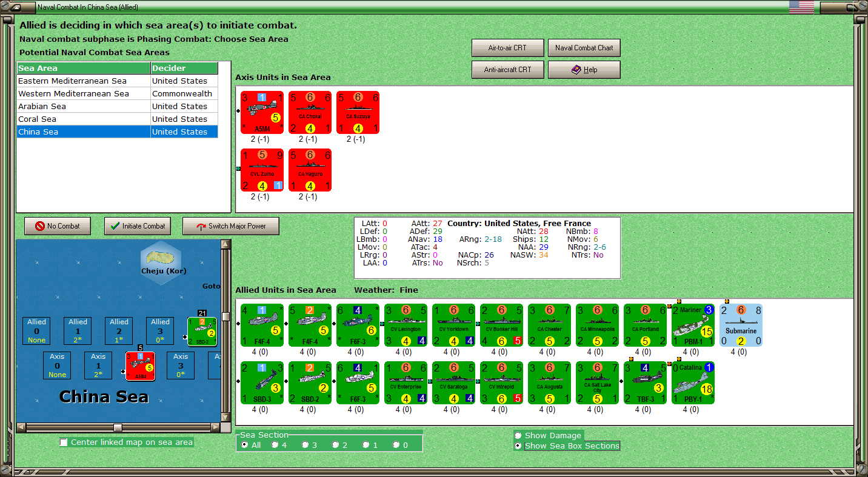This screenshot has height=477, width=868.
Task: Click the US flag icon in title bar
Action: pos(801,7)
